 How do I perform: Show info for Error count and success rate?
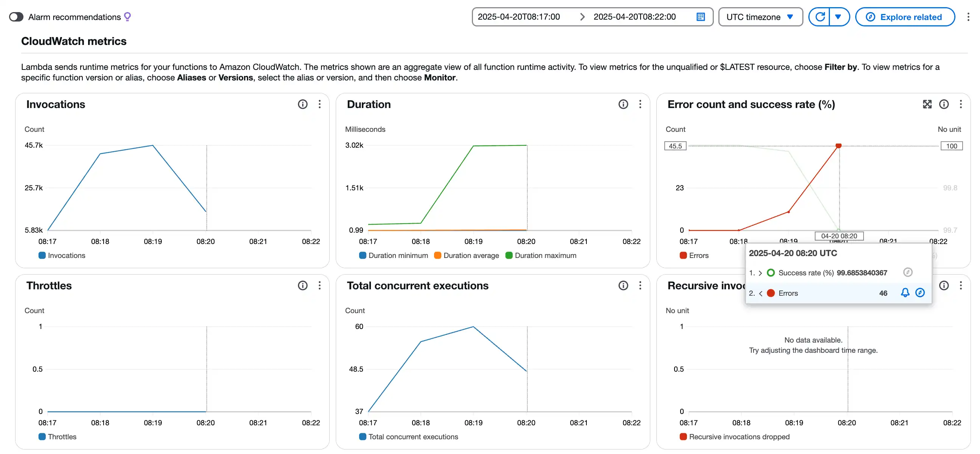pos(944,105)
